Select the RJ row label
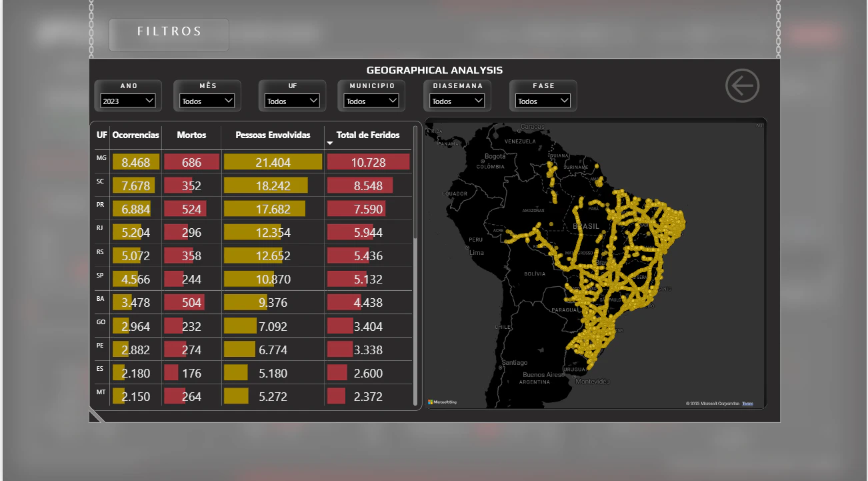 [x=99, y=228]
